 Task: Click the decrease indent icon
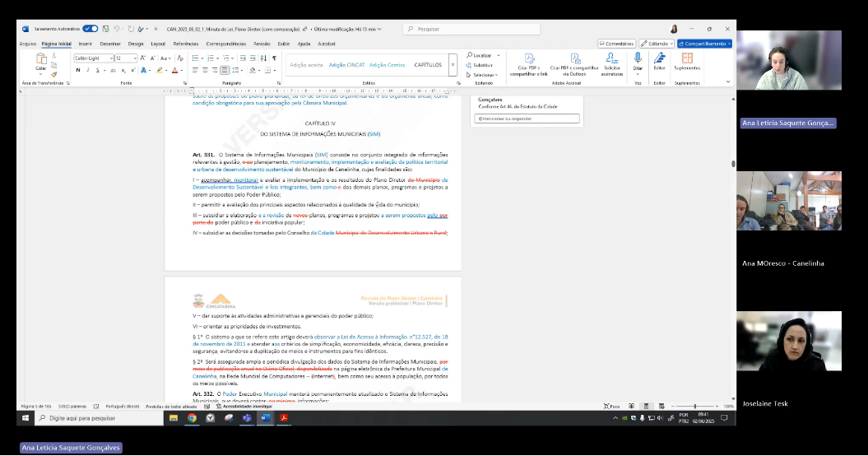tap(243, 58)
